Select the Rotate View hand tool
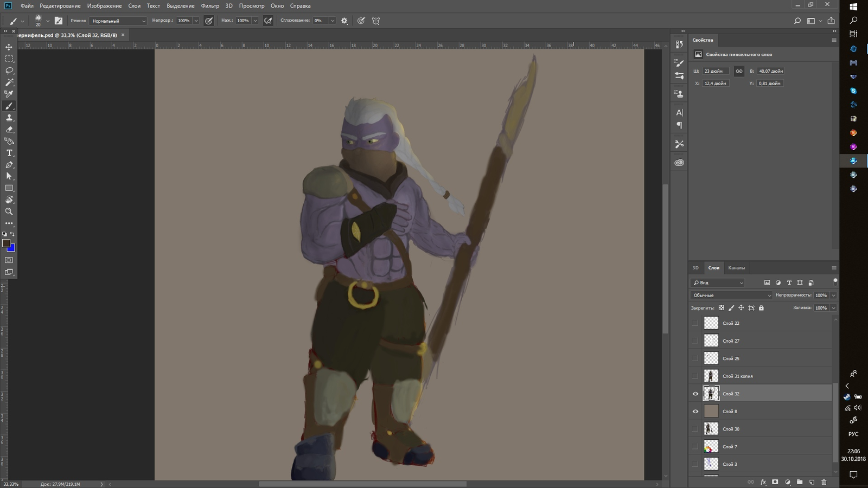This screenshot has width=868, height=488. [x=9, y=200]
